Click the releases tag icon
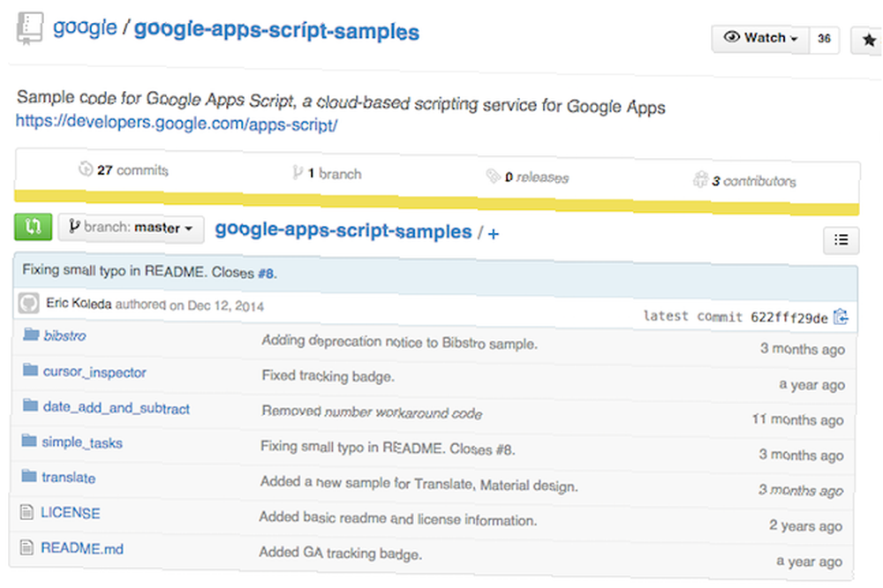Image resolution: width=883 pixels, height=588 pixels. [493, 177]
